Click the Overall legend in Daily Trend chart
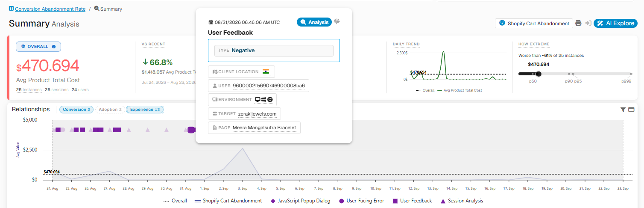Image resolution: width=644 pixels, height=208 pixels. 425,90
